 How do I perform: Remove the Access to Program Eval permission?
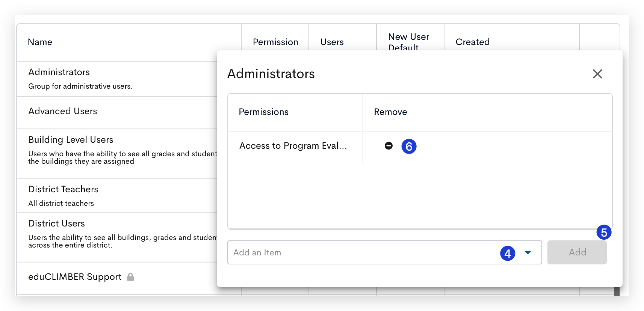(389, 146)
